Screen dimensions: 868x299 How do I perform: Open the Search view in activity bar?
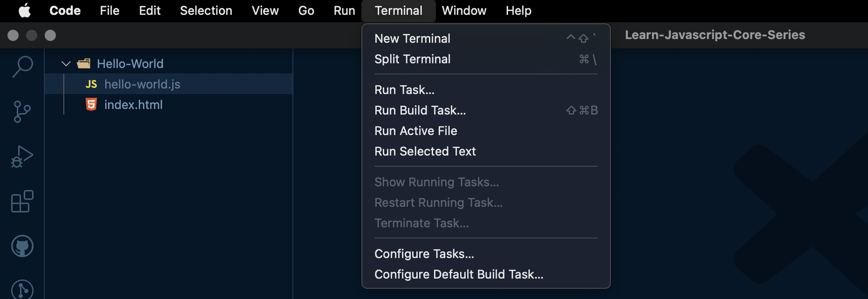tap(22, 67)
